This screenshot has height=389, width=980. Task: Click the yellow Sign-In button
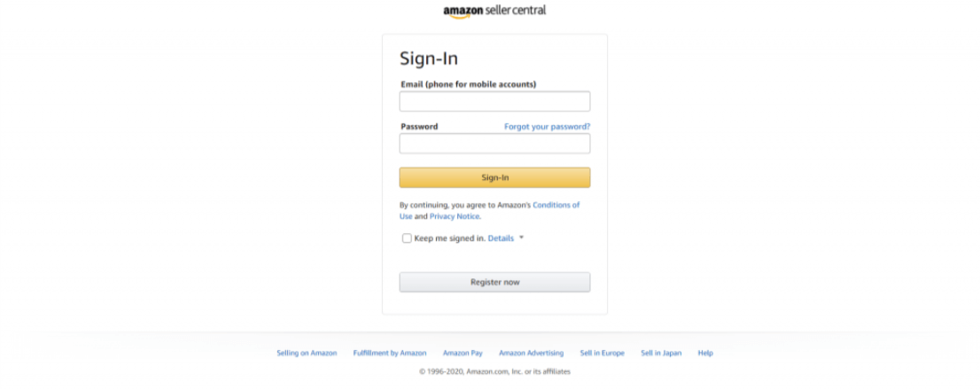click(494, 177)
